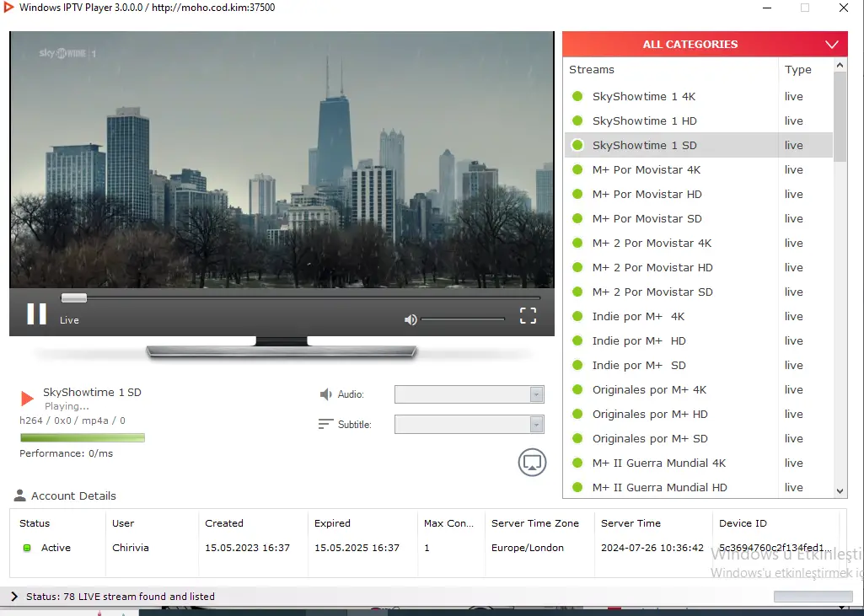864x616 pixels.
Task: Click the live type cell for Indie por M+ 4K
Action: pos(793,316)
